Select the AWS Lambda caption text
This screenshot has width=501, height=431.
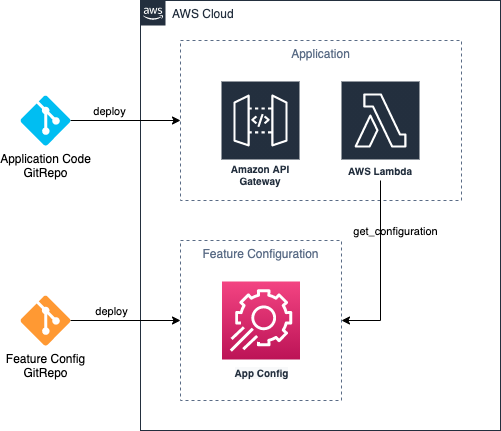point(380,172)
